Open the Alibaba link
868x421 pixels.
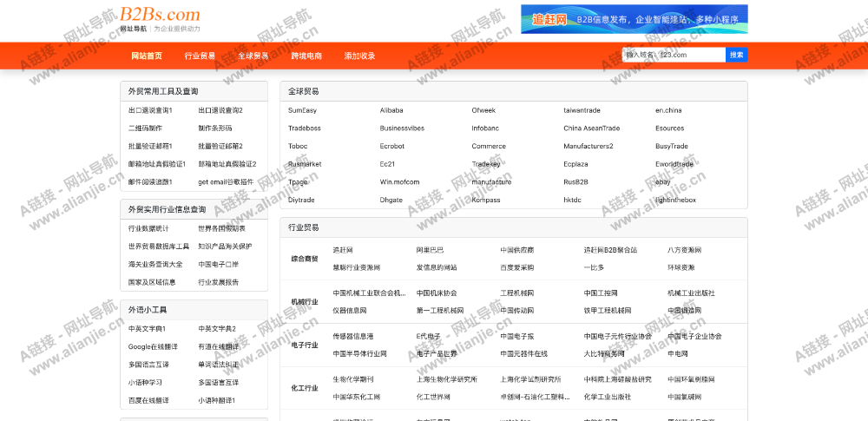(391, 110)
